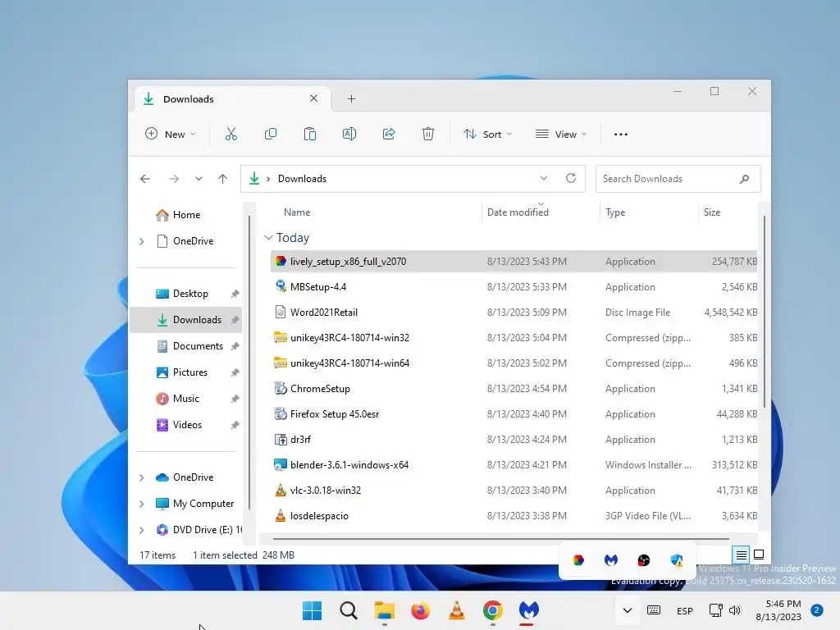Open the New item dropdown
Screen dimensions: 840x630
click(x=171, y=134)
